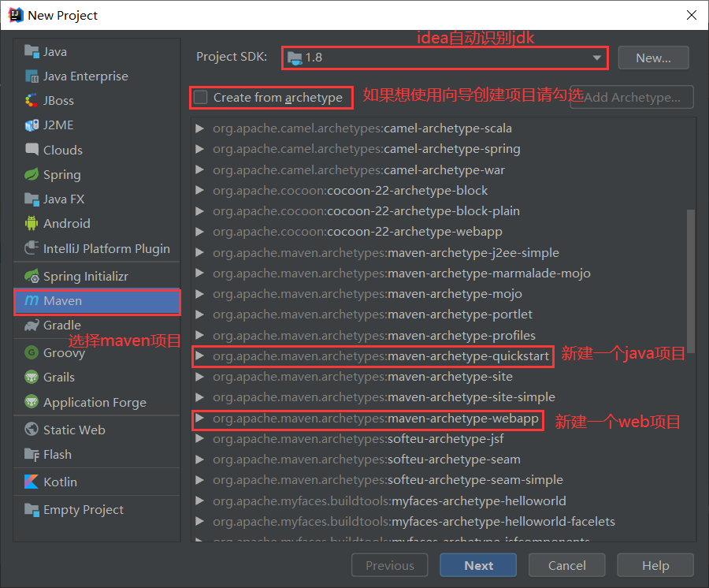Click the Gradle elephant icon
Screen dimensions: 709x588
point(32,326)
